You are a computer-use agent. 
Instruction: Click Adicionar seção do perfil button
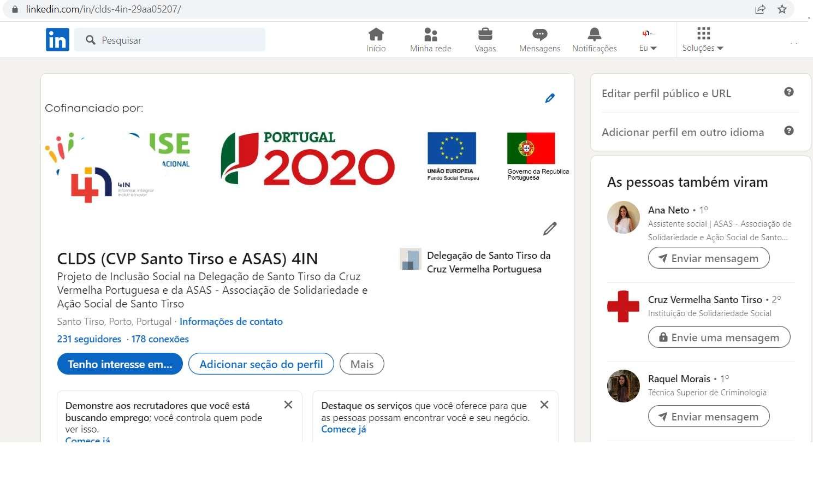261,364
